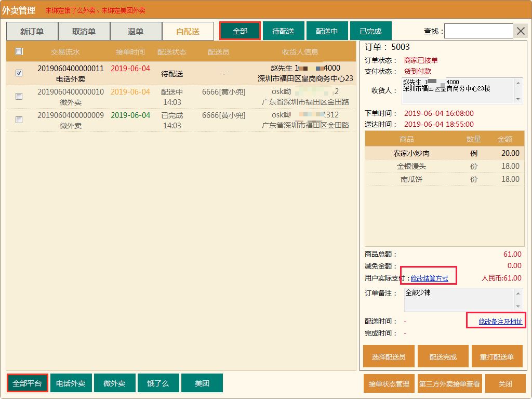Click the 订单备注 text box 全部少辣
The height and width of the screenshot is (399, 532).
pyautogui.click(x=463, y=299)
